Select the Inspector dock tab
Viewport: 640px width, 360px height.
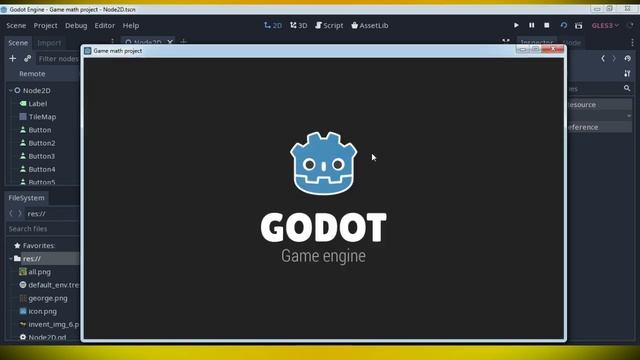(x=536, y=42)
